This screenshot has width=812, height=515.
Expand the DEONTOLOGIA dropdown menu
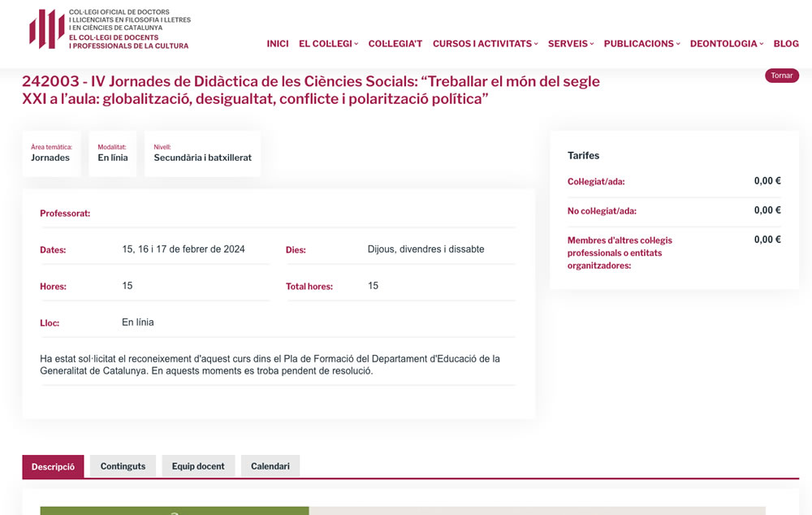(x=726, y=44)
